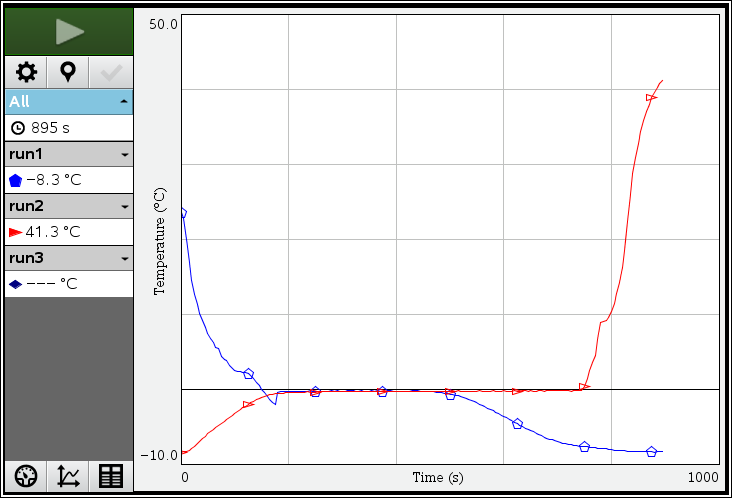Open the collection setup gear icon
732x498 pixels.
click(x=25, y=72)
